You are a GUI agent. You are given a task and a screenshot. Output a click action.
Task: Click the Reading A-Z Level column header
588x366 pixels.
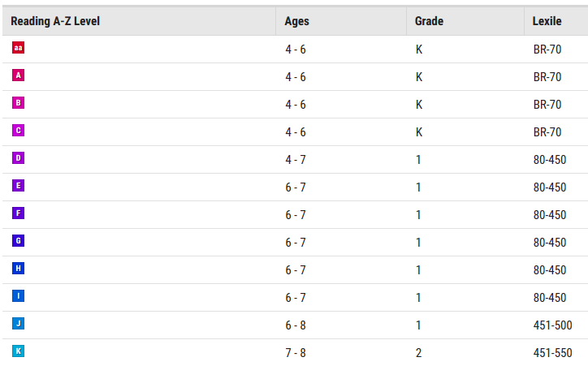click(55, 21)
